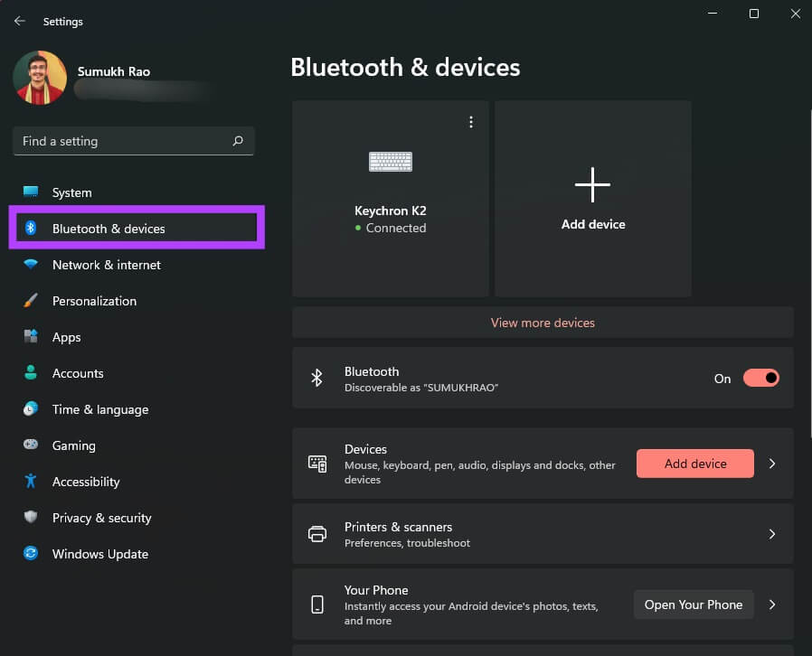Click the Devices row keyboard-mouse icon
This screenshot has height=656, width=812.
tap(317, 464)
